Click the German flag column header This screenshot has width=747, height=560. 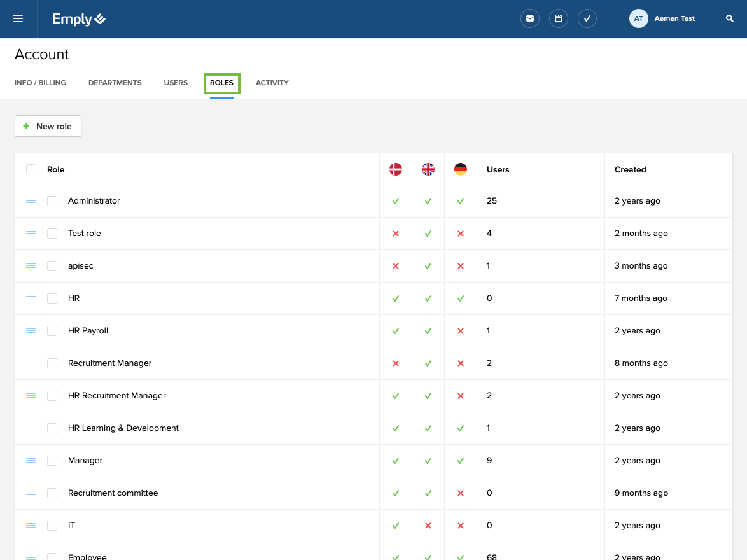coord(460,169)
